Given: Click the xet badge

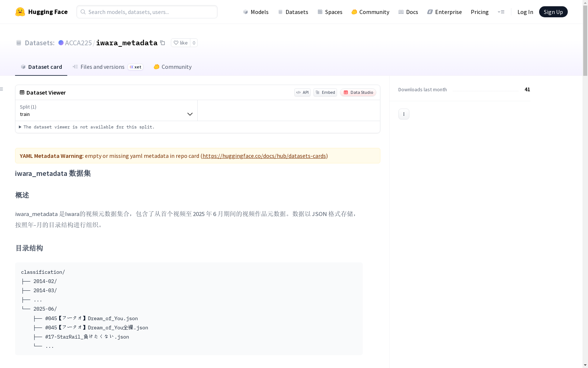Looking at the screenshot, I should (x=135, y=67).
